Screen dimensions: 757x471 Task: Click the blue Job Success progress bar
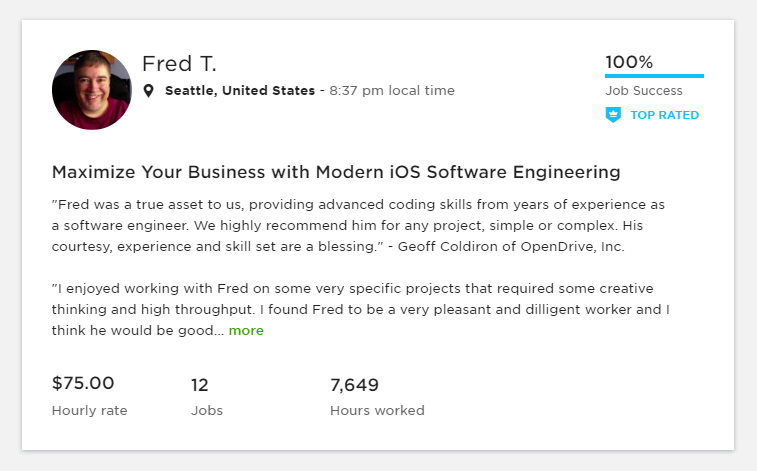coord(654,75)
